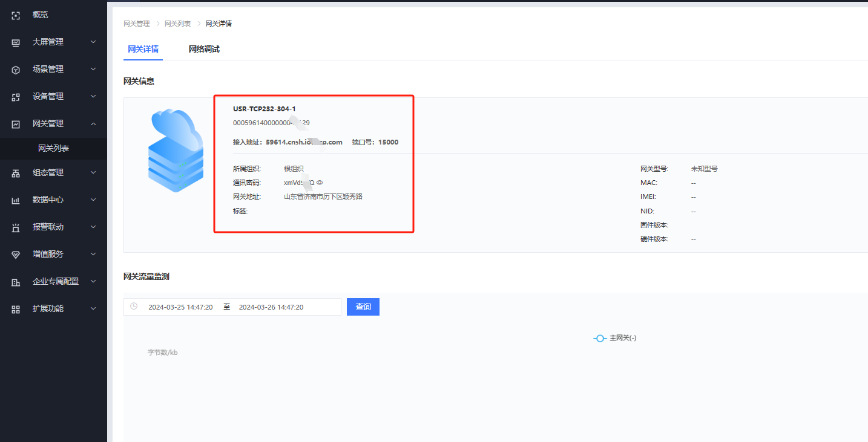Click the start date input field

pos(180,307)
